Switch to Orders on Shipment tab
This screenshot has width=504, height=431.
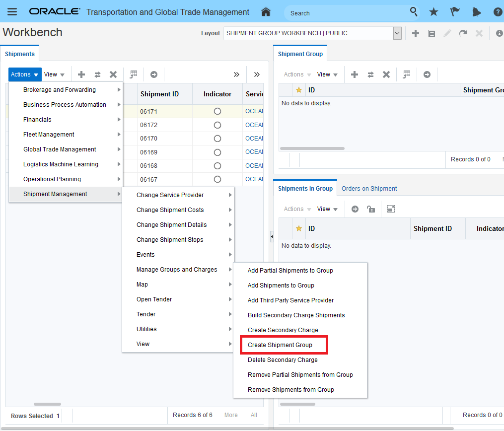[x=369, y=189]
